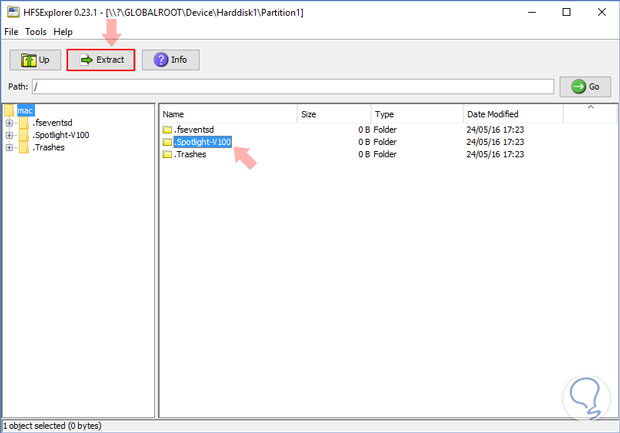620x433 pixels.
Task: Expand the .Spotlight-V100 tree node
Action: [x=9, y=135]
